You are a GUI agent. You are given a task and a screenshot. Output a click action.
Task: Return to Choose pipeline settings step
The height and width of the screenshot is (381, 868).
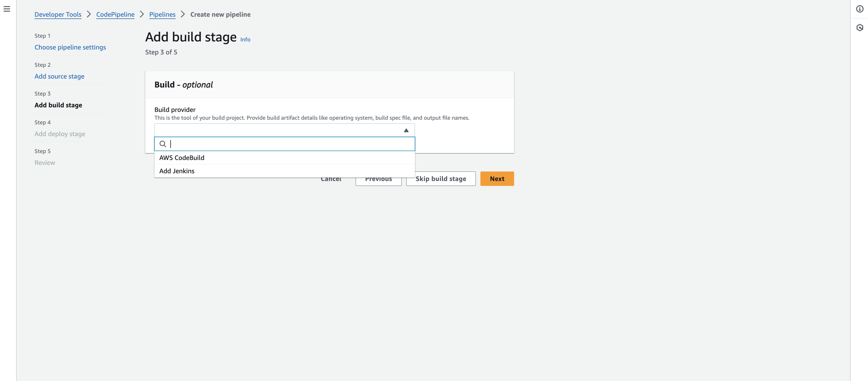click(70, 47)
